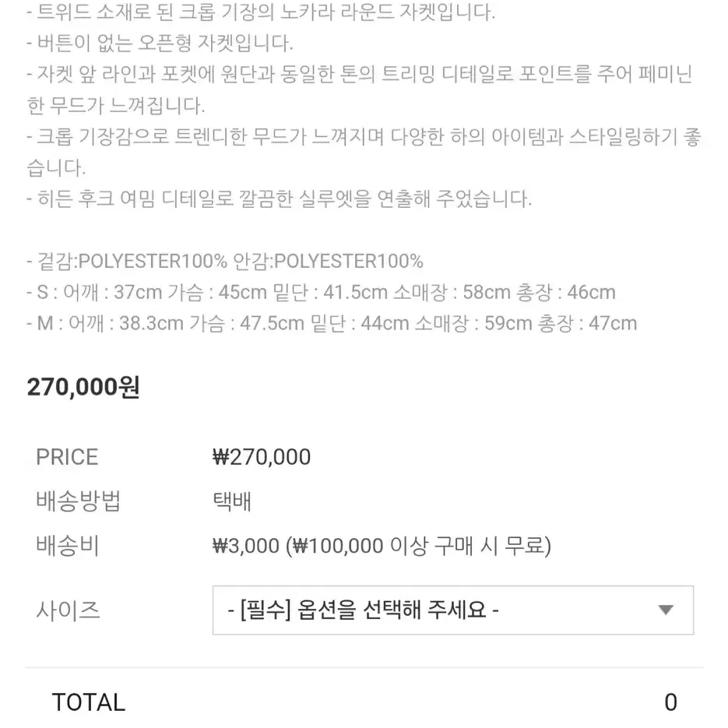Click the 배송방법 label
This screenshot has height=728, width=728.
pyautogui.click(x=78, y=501)
